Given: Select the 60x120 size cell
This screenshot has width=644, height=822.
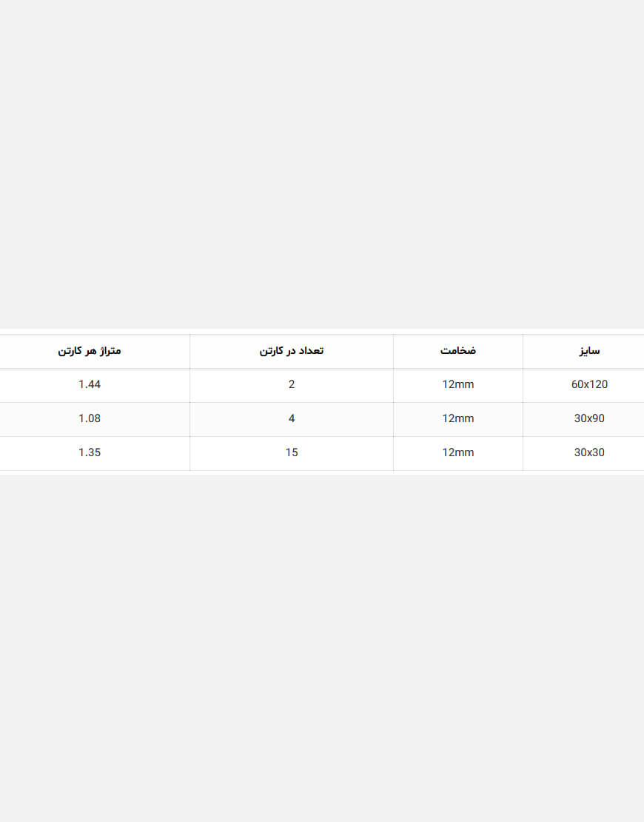Looking at the screenshot, I should (x=589, y=384).
